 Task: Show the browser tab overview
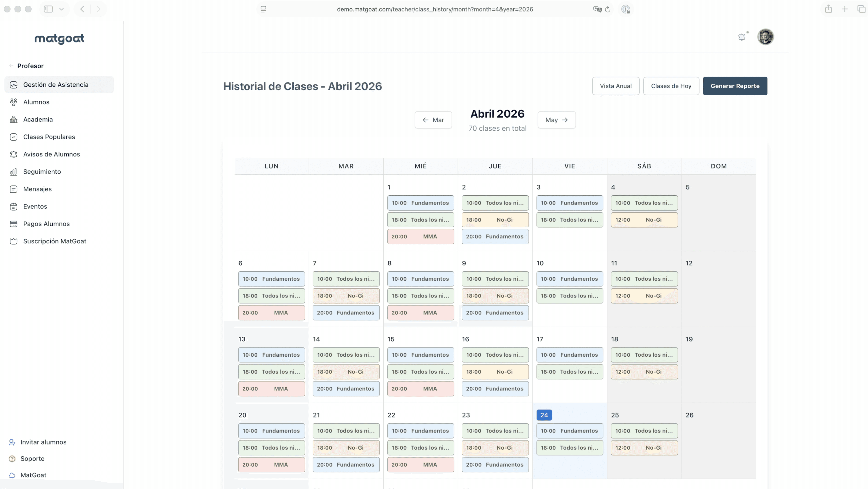point(861,9)
